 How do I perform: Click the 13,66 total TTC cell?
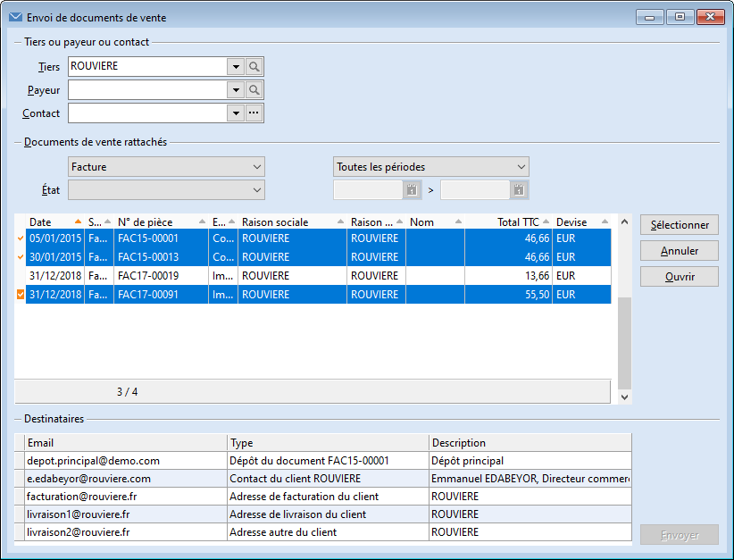point(508,276)
